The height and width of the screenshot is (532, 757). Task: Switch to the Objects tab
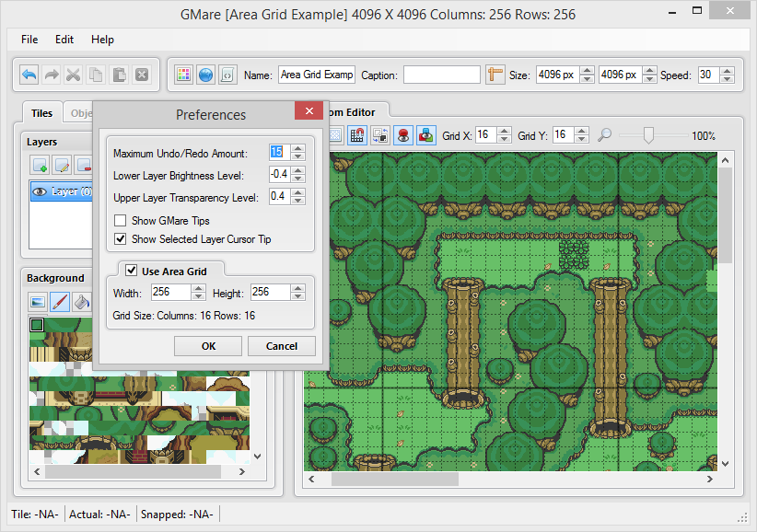78,113
